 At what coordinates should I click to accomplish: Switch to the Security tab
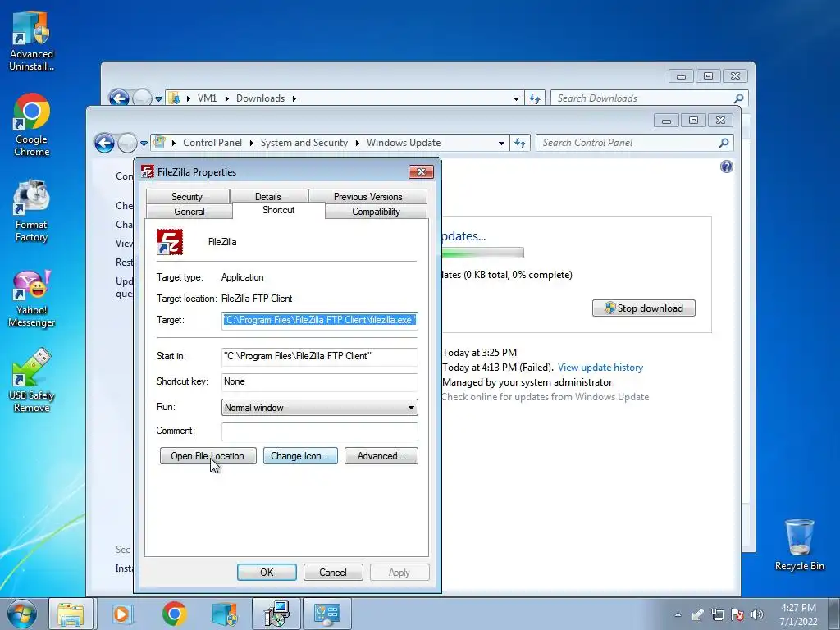(187, 197)
